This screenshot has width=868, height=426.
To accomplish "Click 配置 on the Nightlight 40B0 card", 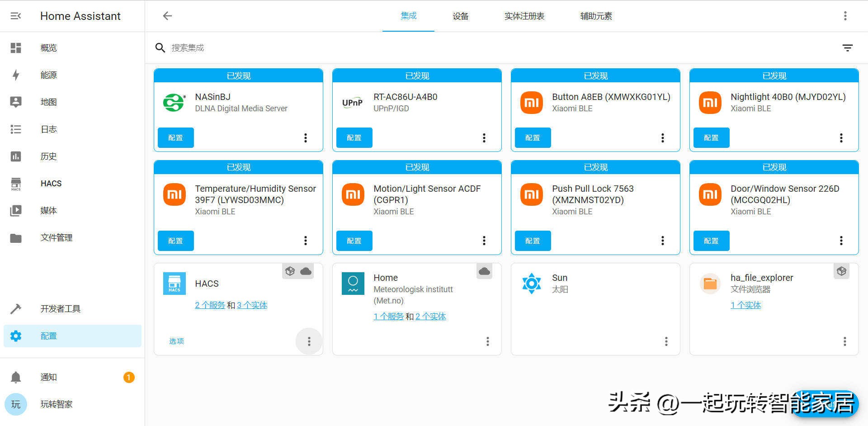I will click(711, 137).
